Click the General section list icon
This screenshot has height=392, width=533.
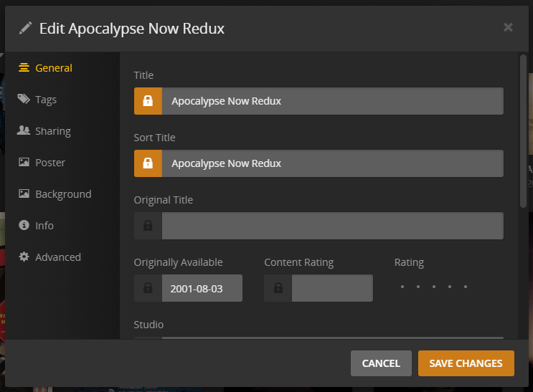tap(24, 67)
